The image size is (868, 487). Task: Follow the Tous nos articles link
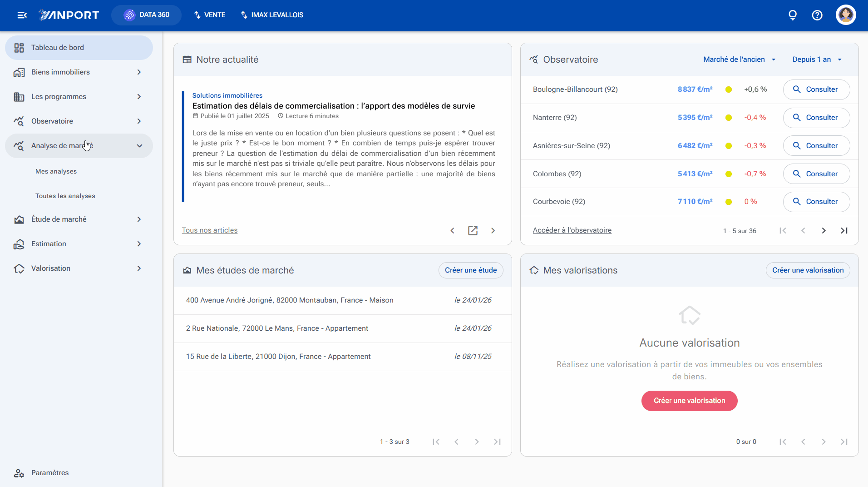click(210, 230)
